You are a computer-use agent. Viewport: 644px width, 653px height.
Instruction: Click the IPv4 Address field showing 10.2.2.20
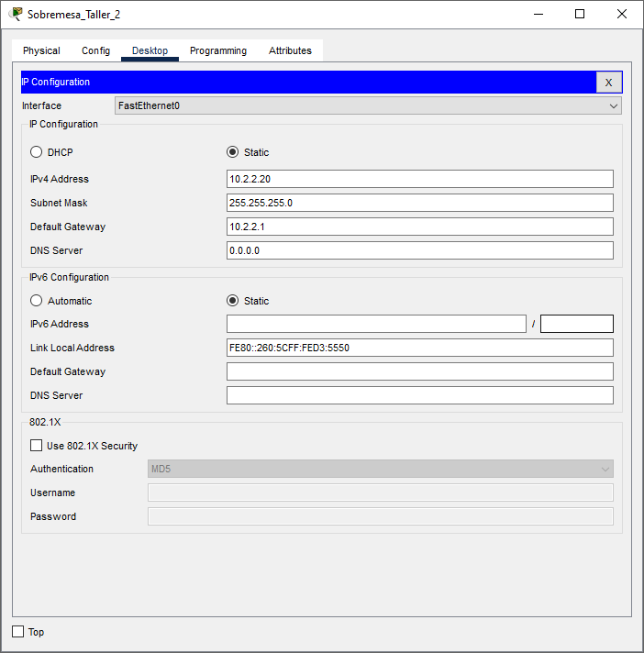click(x=419, y=179)
